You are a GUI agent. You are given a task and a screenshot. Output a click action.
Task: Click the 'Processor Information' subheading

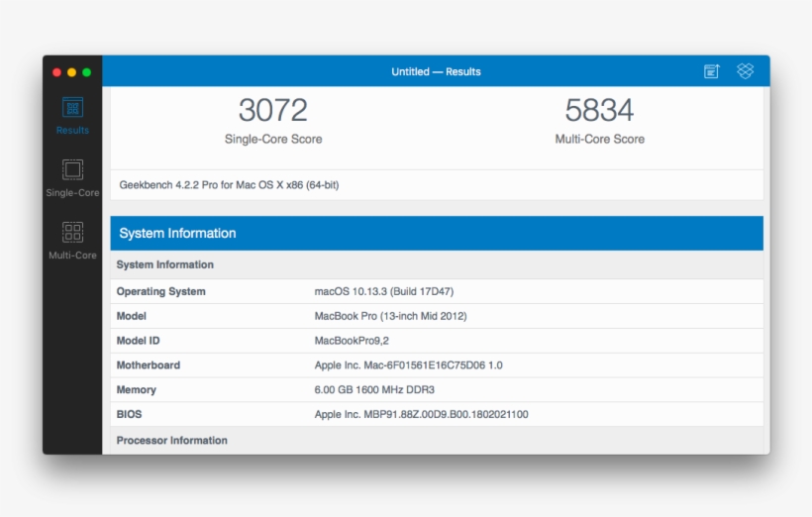(172, 441)
